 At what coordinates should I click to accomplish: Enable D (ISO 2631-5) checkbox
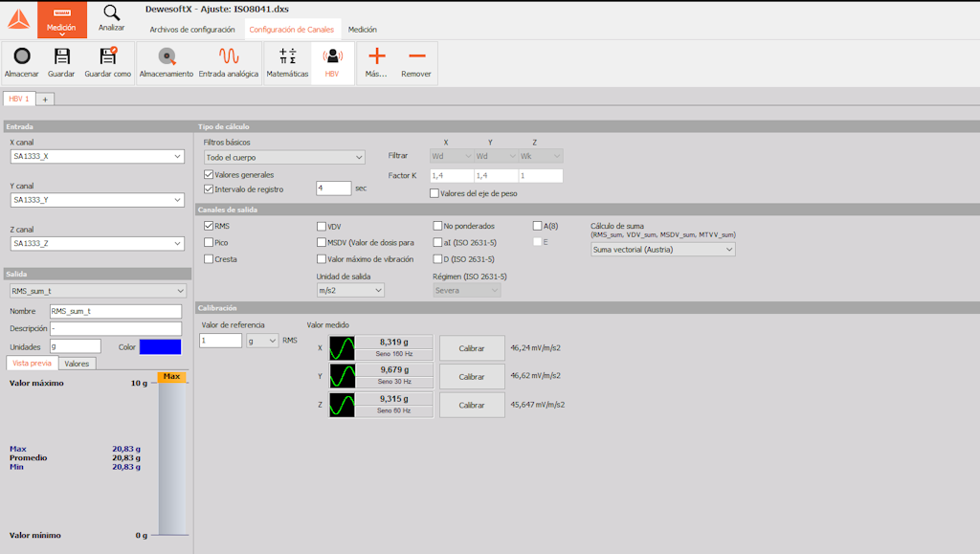point(437,258)
